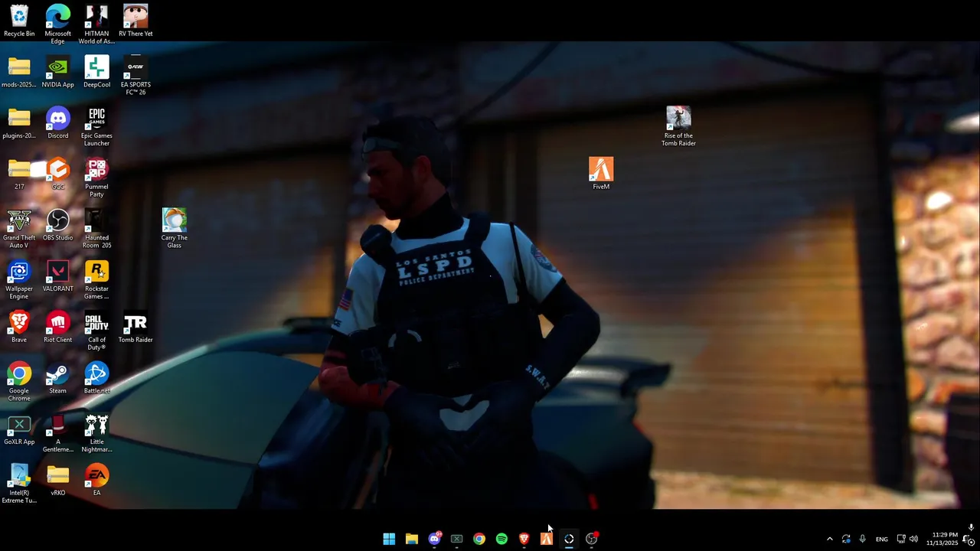
Task: Select the HITMAN World of Assassination shortcut
Action: (x=96, y=24)
